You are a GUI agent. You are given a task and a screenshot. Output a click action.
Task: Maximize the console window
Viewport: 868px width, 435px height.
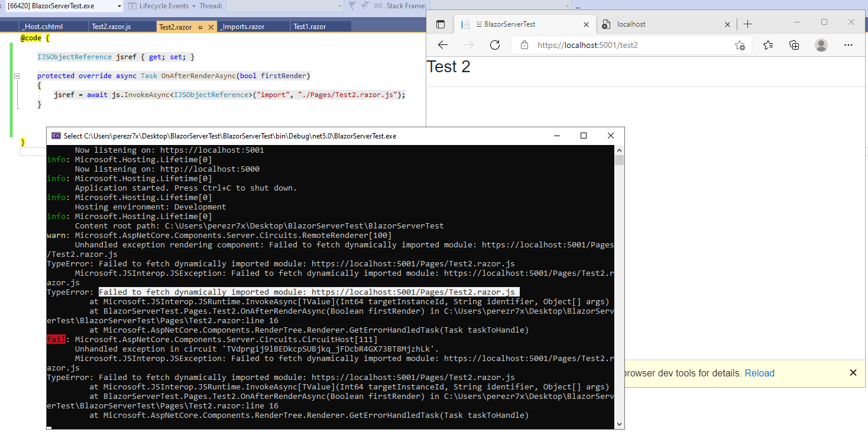click(584, 136)
